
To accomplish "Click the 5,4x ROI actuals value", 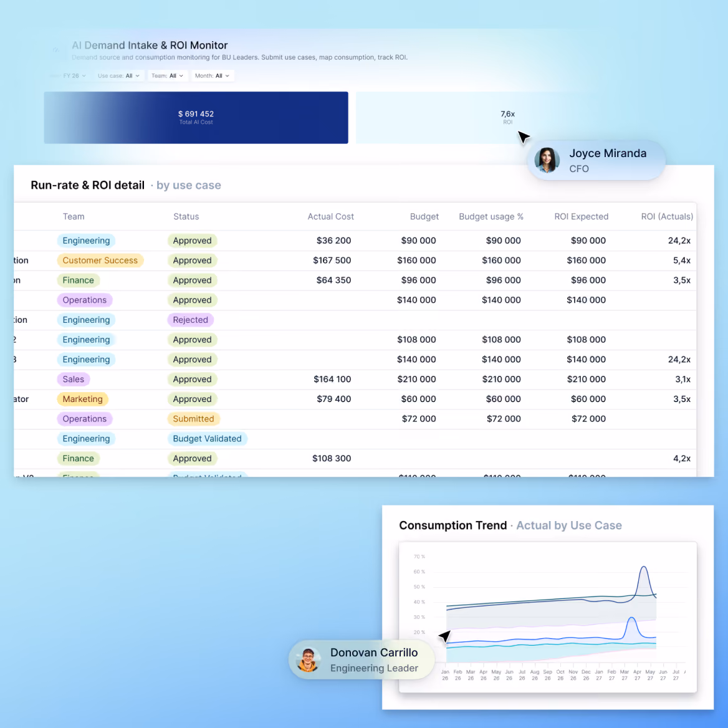I will coord(682,261).
